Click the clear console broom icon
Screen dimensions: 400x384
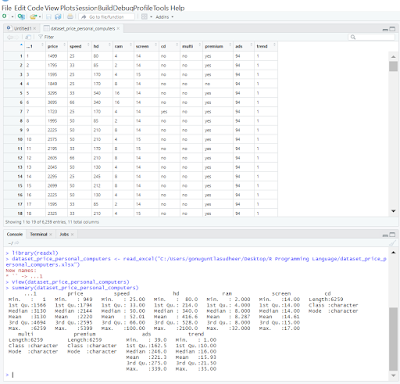point(392,243)
